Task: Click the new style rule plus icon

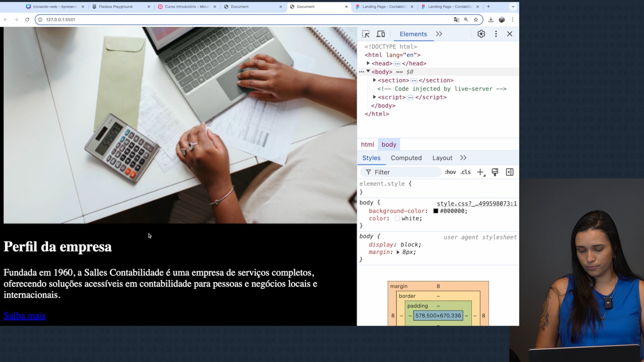Action: point(480,172)
